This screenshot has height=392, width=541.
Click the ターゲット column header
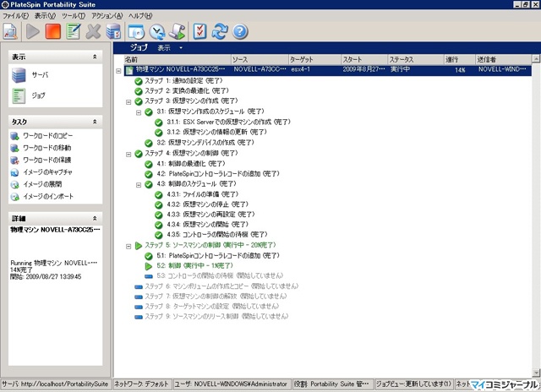314,59
